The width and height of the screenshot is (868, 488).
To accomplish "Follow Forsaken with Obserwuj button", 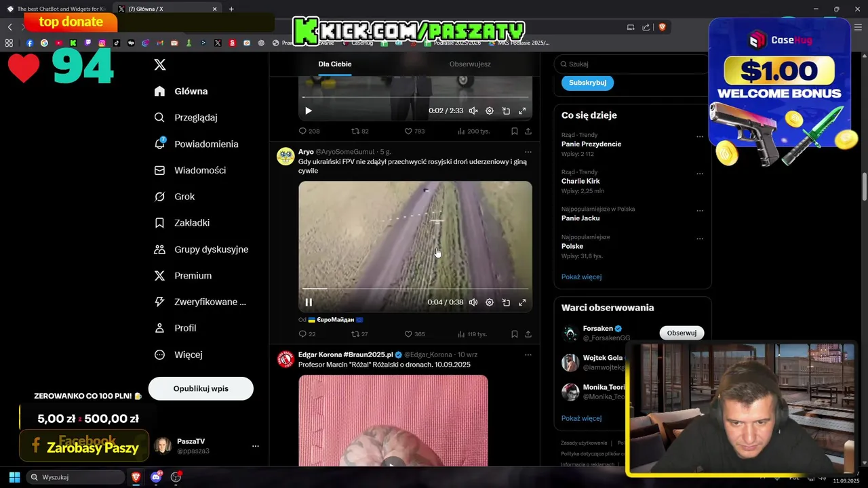I will click(x=682, y=333).
